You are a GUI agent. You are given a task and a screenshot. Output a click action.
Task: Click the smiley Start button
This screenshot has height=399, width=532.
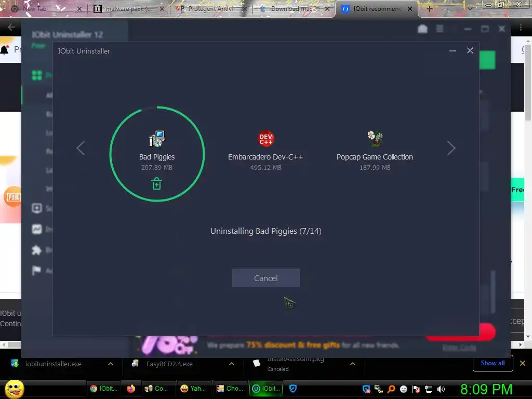[14, 389]
